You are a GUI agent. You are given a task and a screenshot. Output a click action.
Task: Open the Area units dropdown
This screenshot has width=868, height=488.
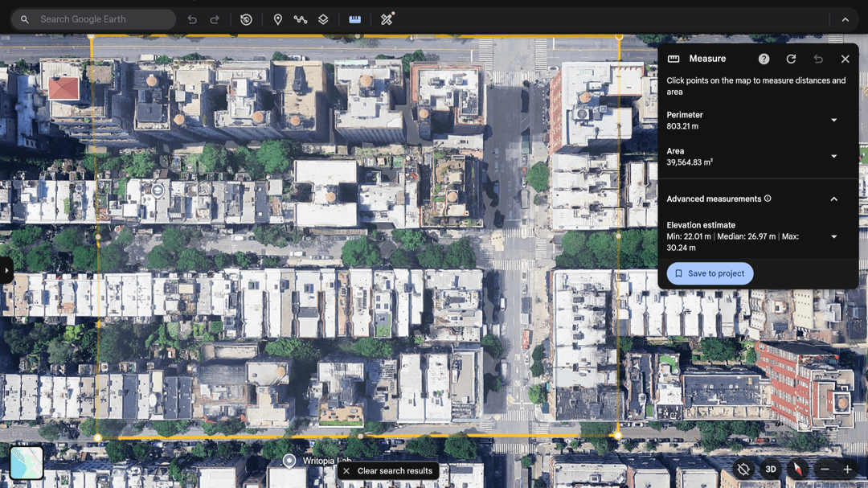[x=833, y=157]
